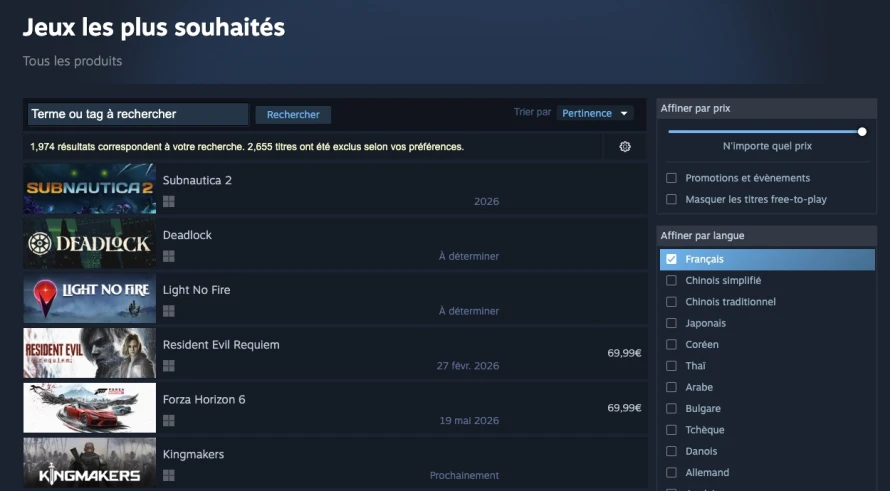Open Forza Horizon 6 title link
The height and width of the screenshot is (491, 890).
(x=204, y=400)
